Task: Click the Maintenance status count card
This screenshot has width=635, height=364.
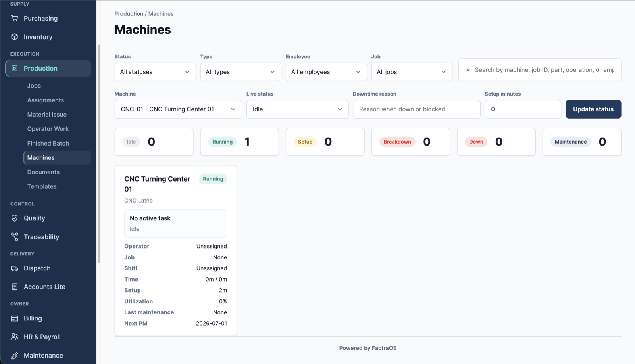Action: pos(582,142)
